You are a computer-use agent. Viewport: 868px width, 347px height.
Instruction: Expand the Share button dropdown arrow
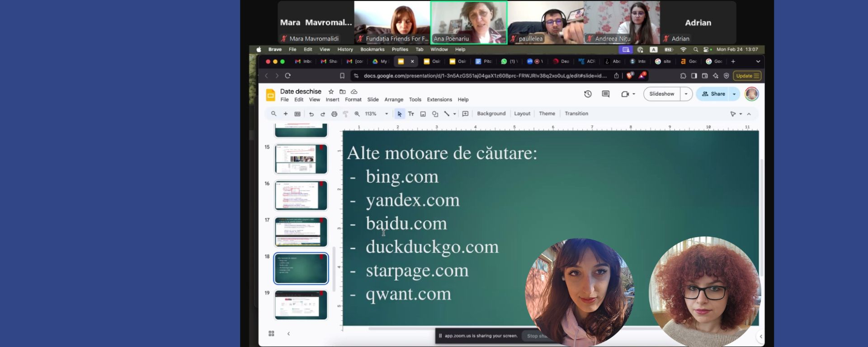tap(734, 94)
